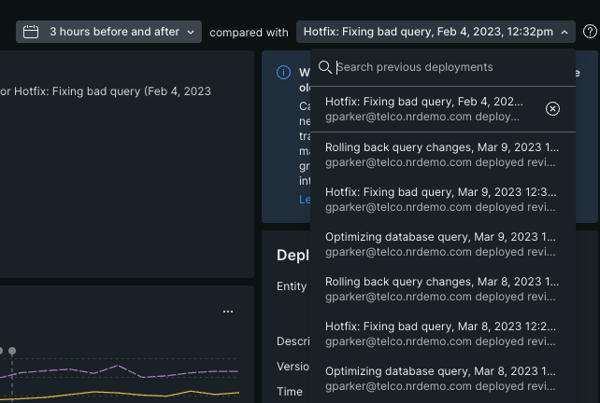Pick 'Optimizing database query, Mar 8' deployment
Viewport: 600px width, 403px height.
click(x=442, y=378)
